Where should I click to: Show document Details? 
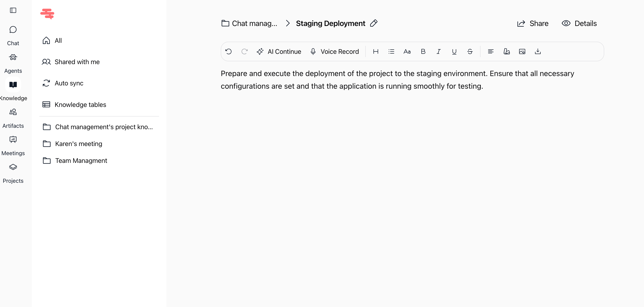(x=579, y=24)
